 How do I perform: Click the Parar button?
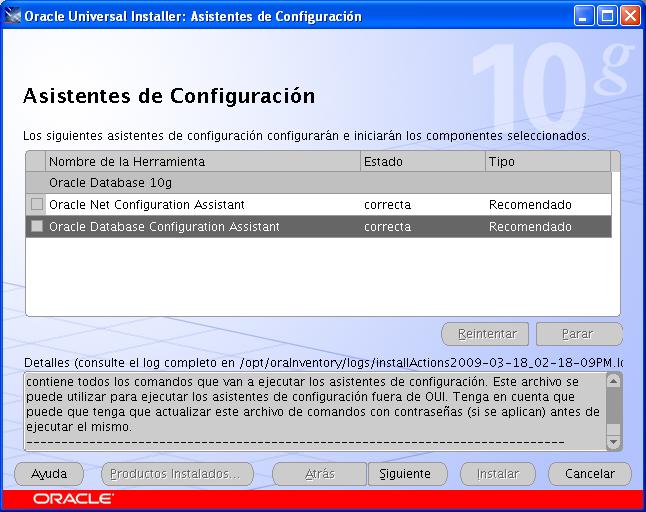coord(579,334)
